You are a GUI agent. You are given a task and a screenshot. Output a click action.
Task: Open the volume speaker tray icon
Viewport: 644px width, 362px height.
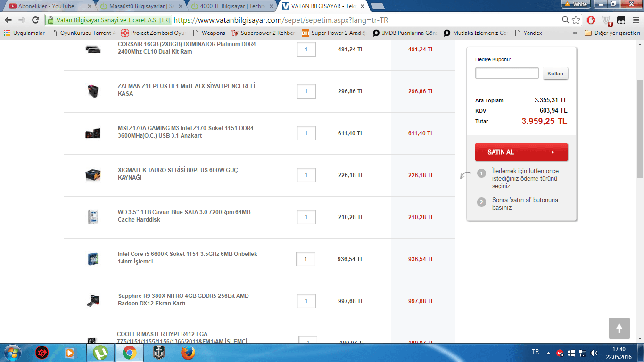tap(594, 353)
